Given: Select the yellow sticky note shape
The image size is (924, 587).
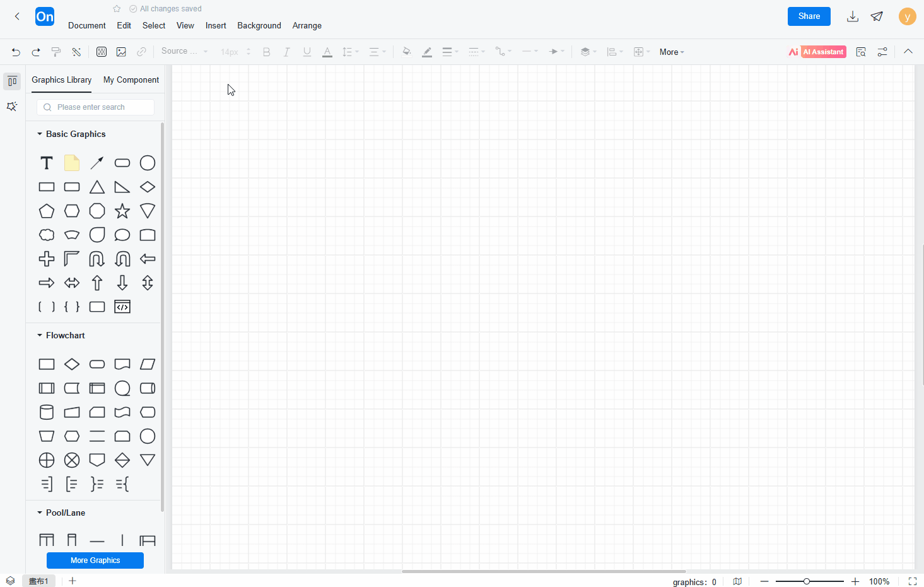Looking at the screenshot, I should click(x=72, y=163).
